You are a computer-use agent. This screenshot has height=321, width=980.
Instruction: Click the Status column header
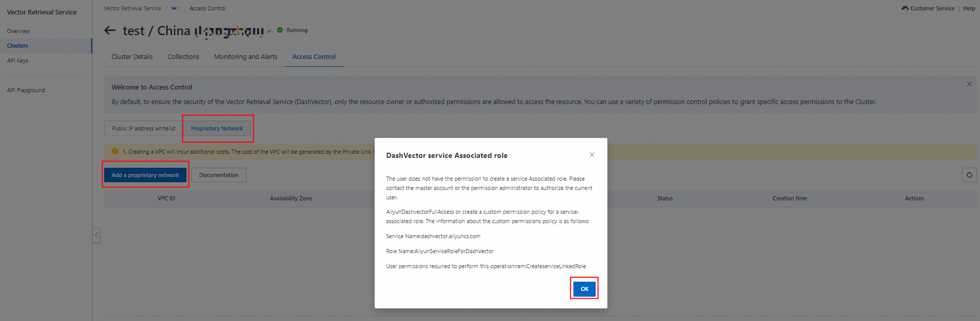click(x=665, y=198)
